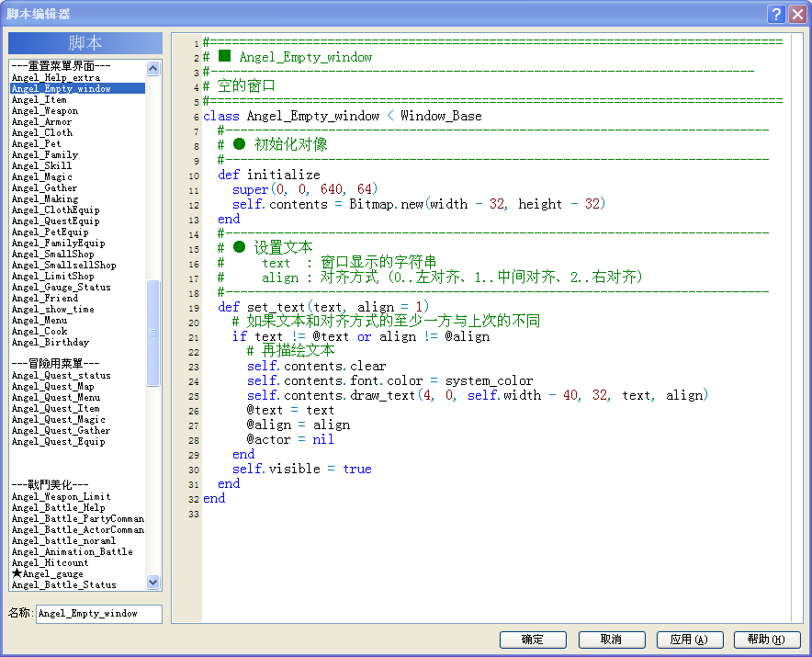
Task: Confirm with the 确定 button
Action: [x=533, y=640]
